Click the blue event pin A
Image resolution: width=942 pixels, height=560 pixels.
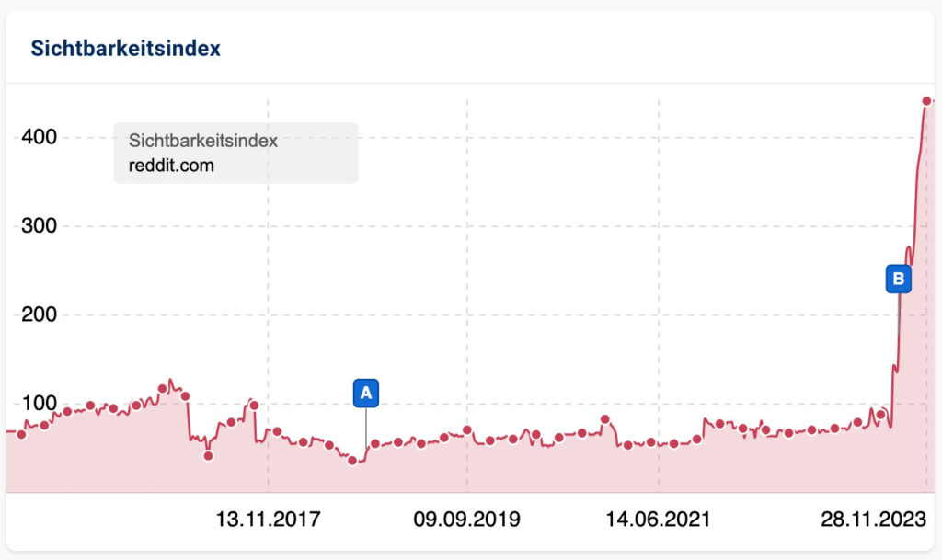click(x=365, y=393)
